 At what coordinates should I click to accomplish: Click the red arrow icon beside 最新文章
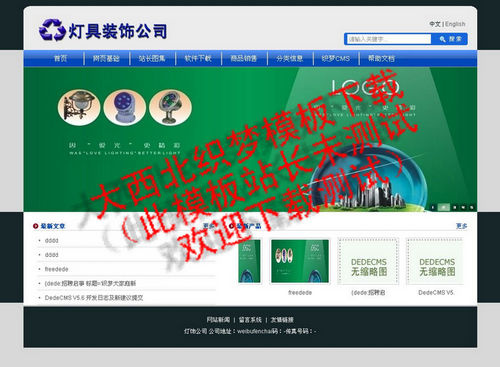[35, 226]
